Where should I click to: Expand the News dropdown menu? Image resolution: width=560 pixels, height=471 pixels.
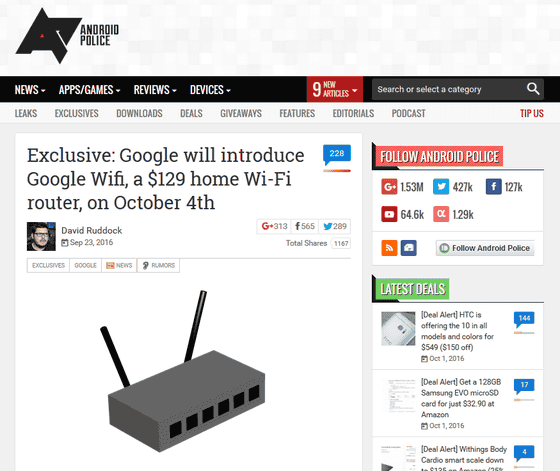click(30, 90)
